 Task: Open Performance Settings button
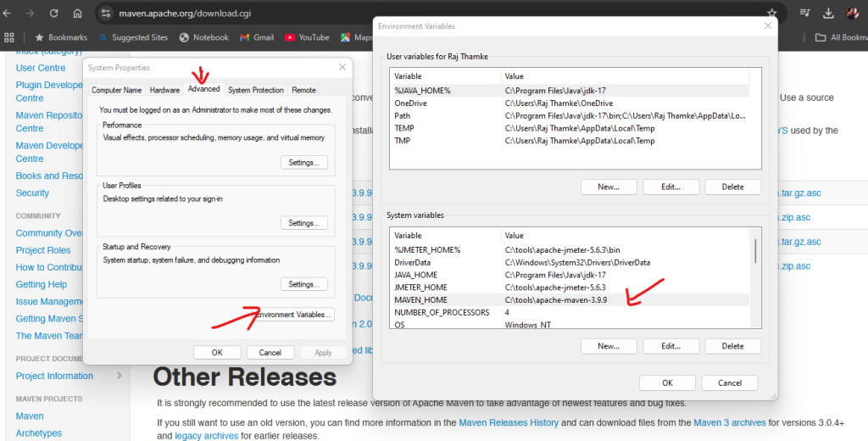click(x=303, y=162)
